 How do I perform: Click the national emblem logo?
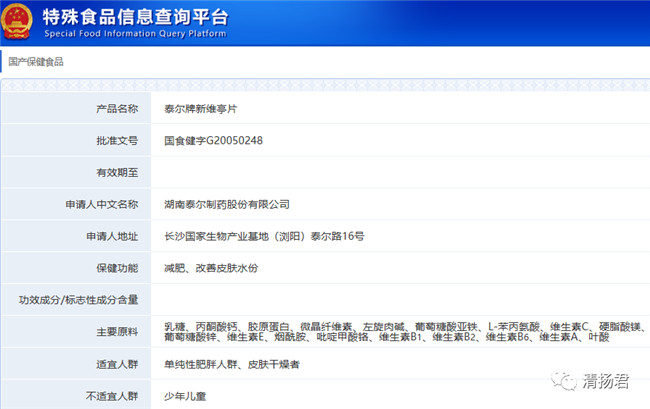point(17,21)
